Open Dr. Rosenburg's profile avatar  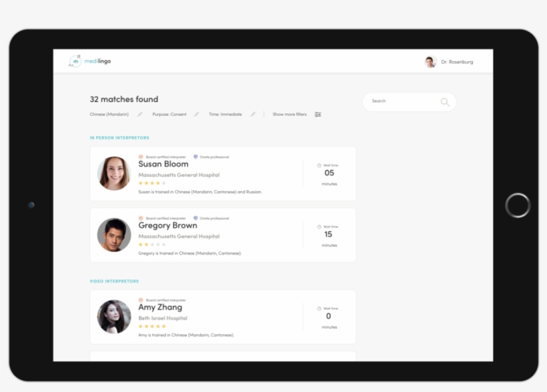(x=431, y=62)
